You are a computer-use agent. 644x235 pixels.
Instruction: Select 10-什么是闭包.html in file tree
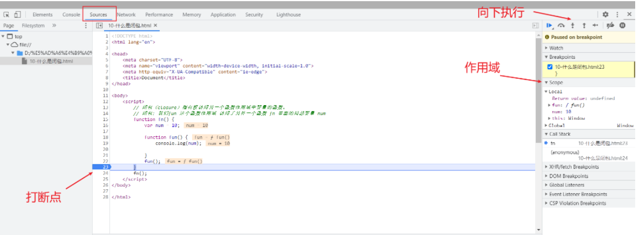click(52, 61)
